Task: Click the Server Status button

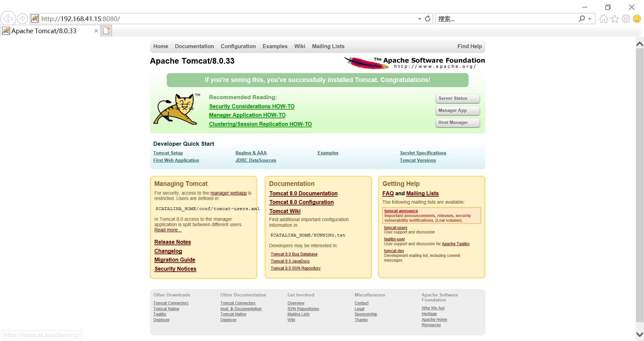Action: pyautogui.click(x=458, y=98)
